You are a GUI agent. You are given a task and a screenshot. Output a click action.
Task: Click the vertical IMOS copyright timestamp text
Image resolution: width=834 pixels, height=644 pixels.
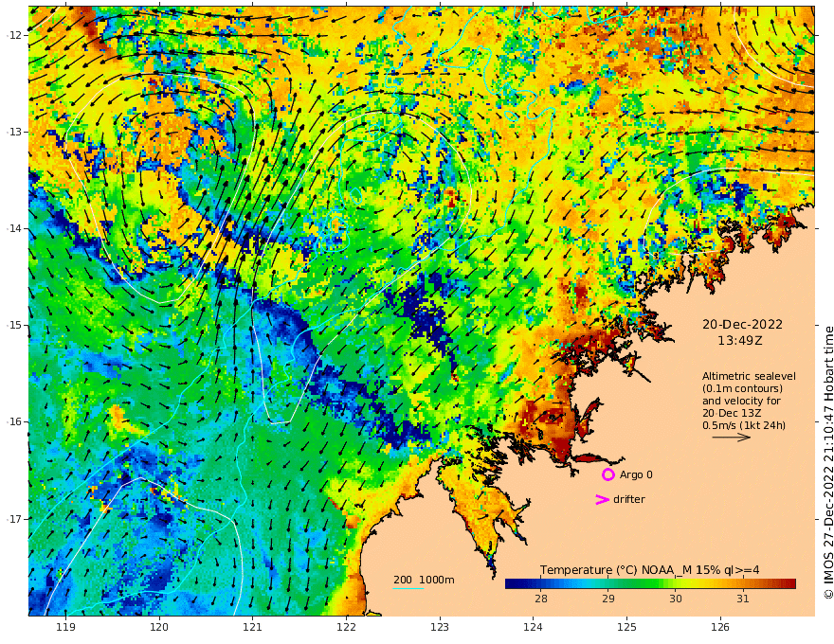tap(828, 462)
